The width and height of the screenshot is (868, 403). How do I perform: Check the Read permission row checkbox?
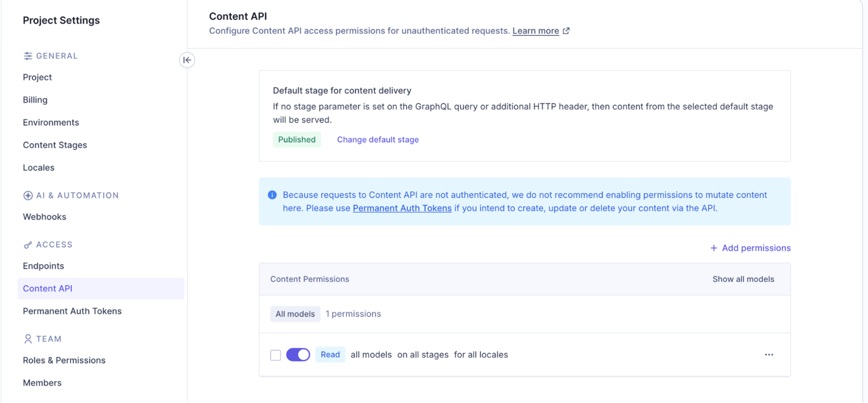point(275,355)
